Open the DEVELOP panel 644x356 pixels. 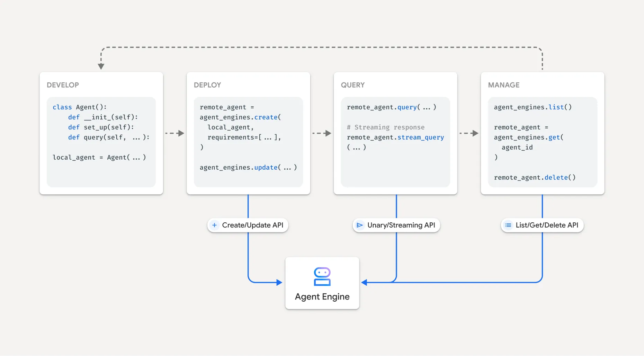point(101,133)
